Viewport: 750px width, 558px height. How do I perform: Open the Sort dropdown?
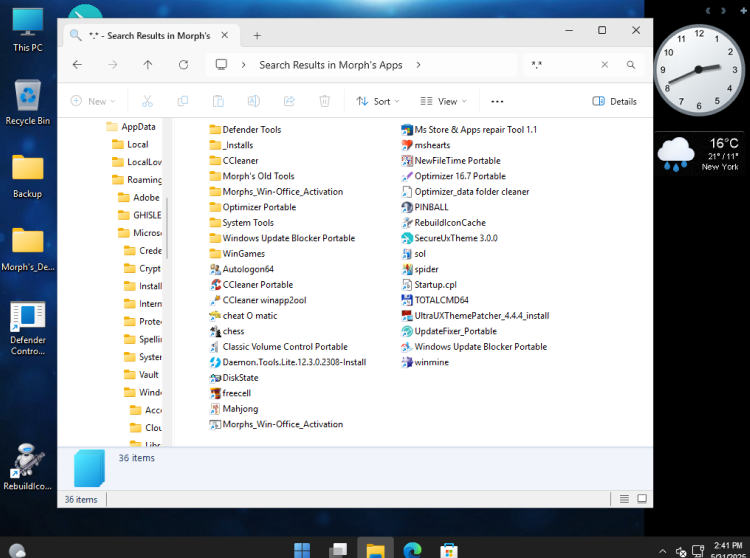point(378,101)
